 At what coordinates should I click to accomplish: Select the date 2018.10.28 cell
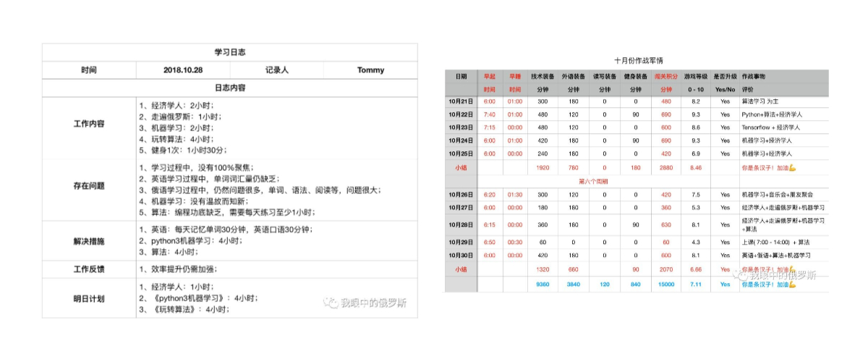click(x=183, y=70)
